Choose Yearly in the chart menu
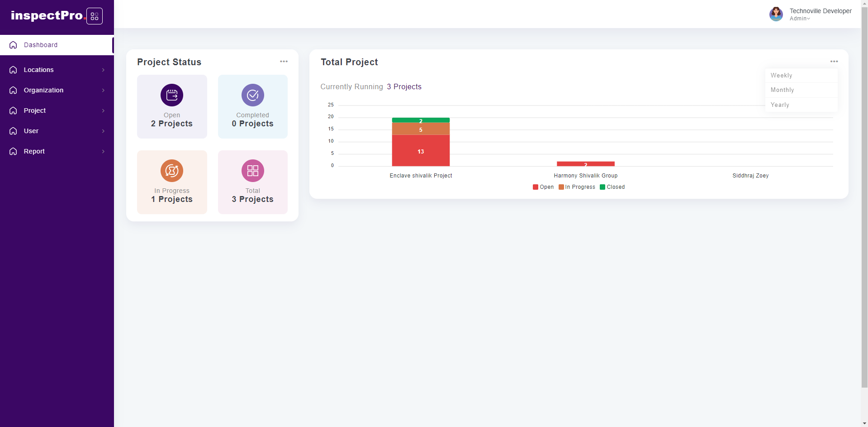 point(780,105)
